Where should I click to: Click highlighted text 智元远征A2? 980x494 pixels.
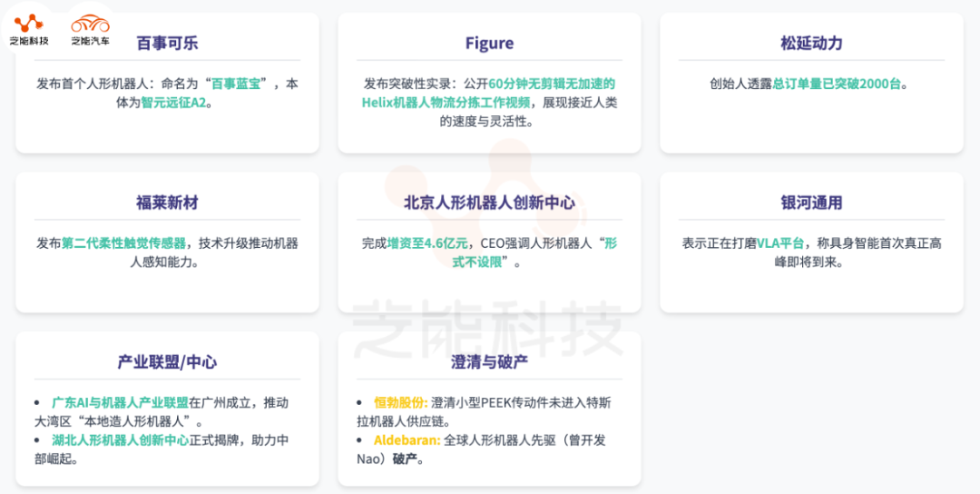pos(173,103)
